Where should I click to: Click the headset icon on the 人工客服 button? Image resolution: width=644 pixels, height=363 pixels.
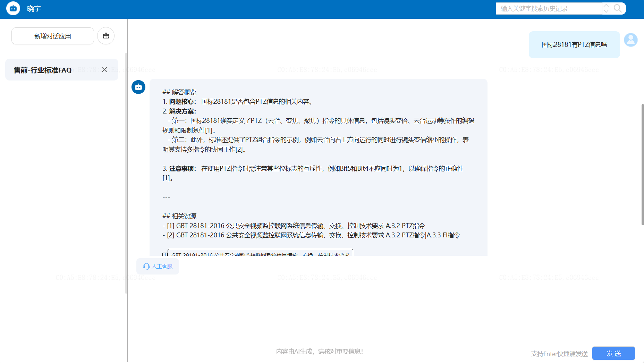click(x=146, y=266)
